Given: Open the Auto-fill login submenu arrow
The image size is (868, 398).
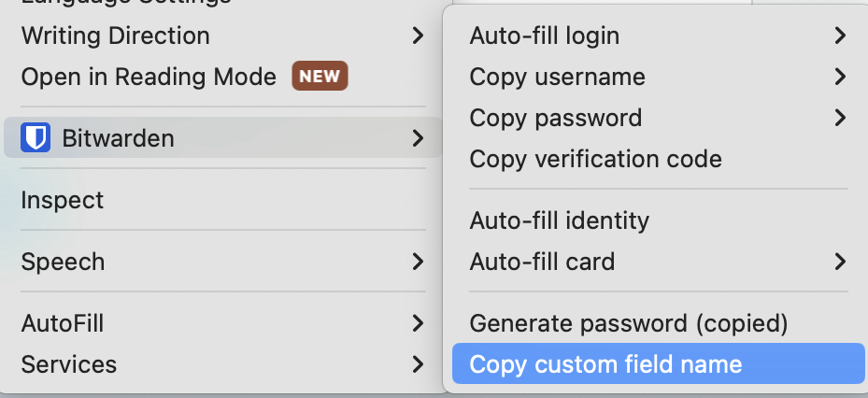Looking at the screenshot, I should (x=839, y=36).
